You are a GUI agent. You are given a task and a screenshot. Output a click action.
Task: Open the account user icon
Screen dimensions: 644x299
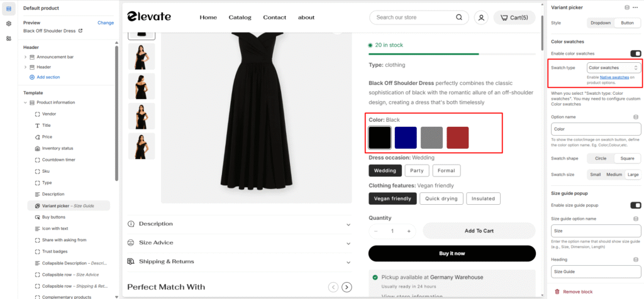(481, 18)
